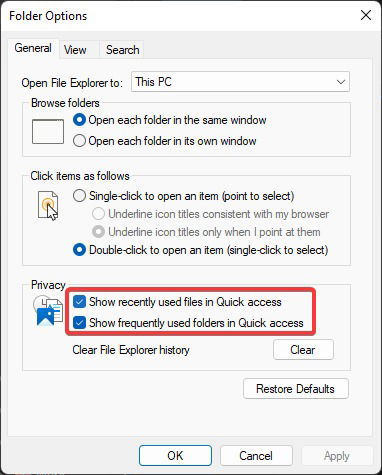Switch to the Search tab
The height and width of the screenshot is (475, 382).
(122, 50)
